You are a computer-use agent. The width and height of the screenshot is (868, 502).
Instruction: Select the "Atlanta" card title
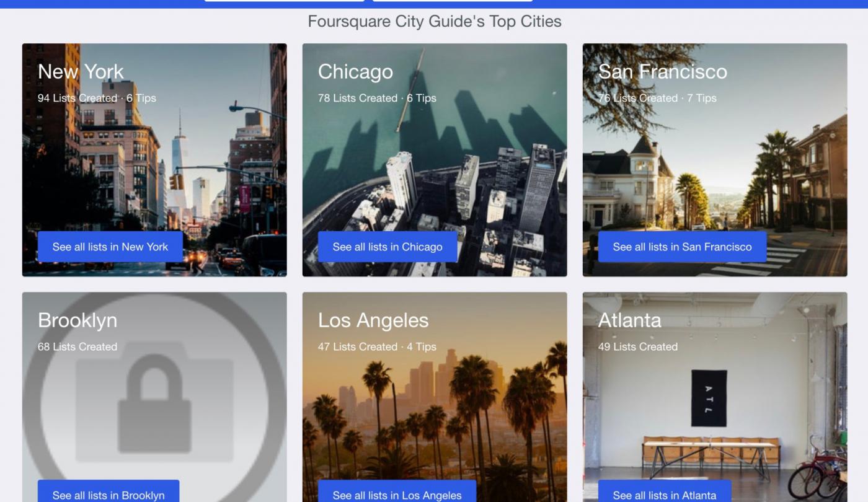click(x=629, y=320)
